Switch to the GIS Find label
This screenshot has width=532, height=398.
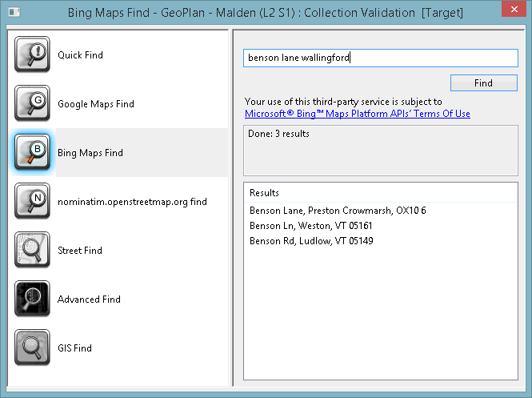74,348
